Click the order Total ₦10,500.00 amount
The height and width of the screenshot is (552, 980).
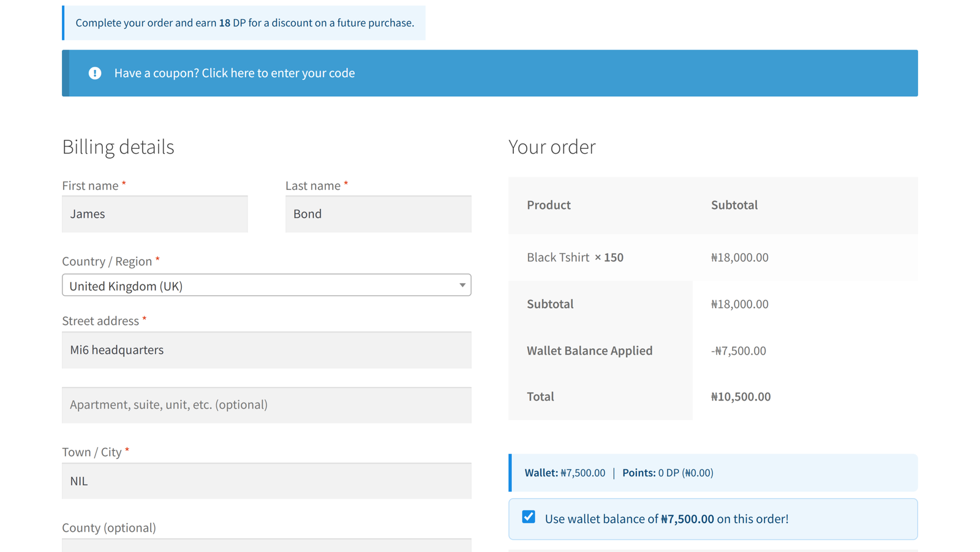point(741,397)
